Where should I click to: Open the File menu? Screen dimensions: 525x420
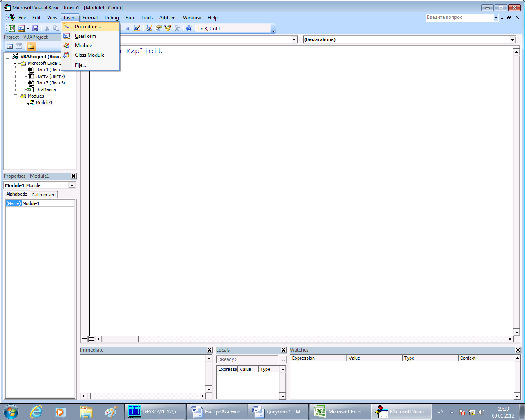point(22,18)
